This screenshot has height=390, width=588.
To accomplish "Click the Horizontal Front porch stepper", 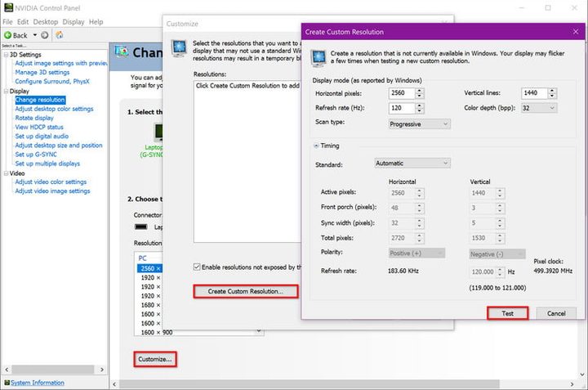I will (420, 208).
